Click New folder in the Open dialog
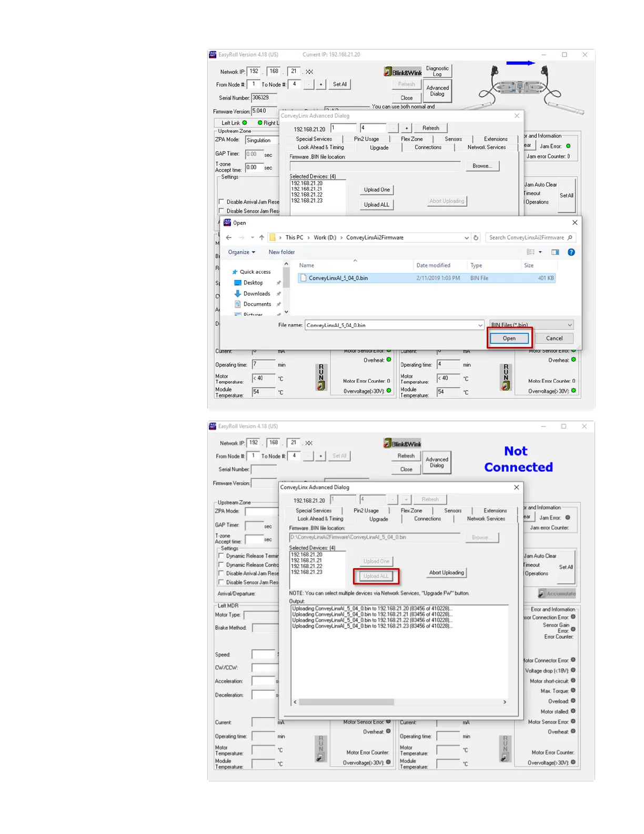 coord(281,252)
